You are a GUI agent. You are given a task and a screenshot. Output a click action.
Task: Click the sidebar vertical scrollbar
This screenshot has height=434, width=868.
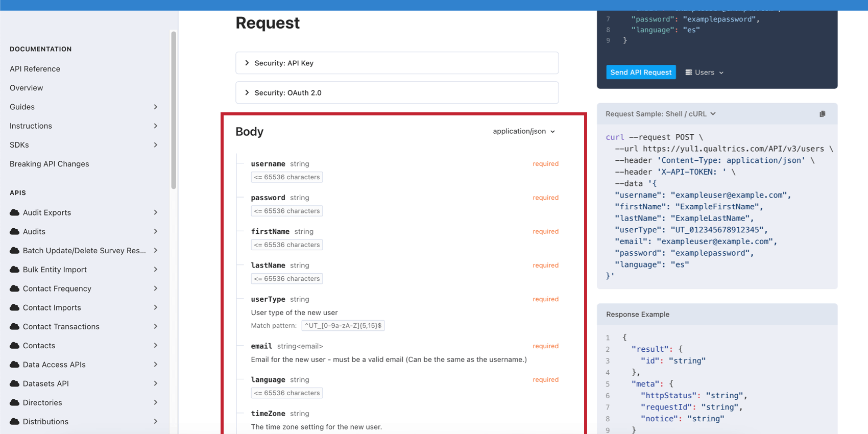[174, 110]
